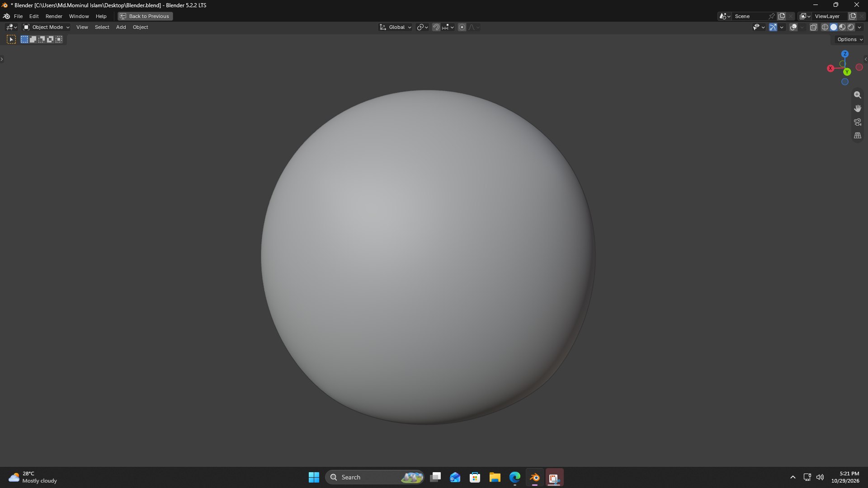The image size is (868, 488).
Task: Toggle show gizmos button
Action: pos(773,28)
